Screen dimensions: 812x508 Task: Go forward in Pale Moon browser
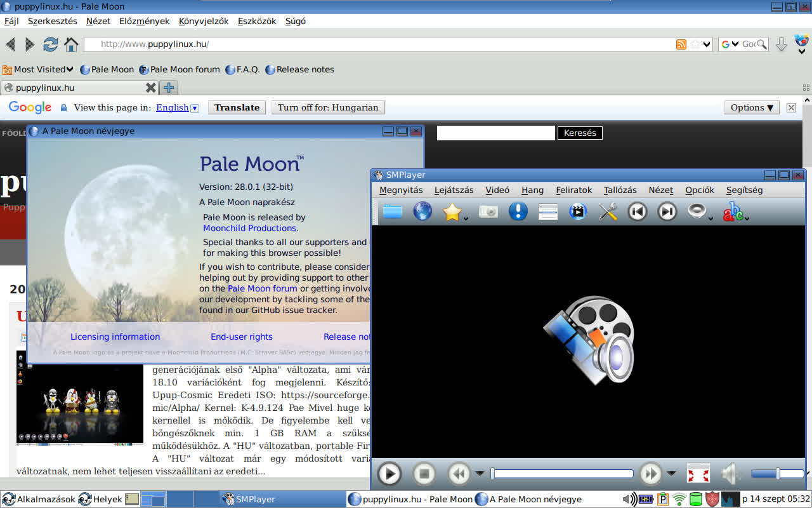30,44
